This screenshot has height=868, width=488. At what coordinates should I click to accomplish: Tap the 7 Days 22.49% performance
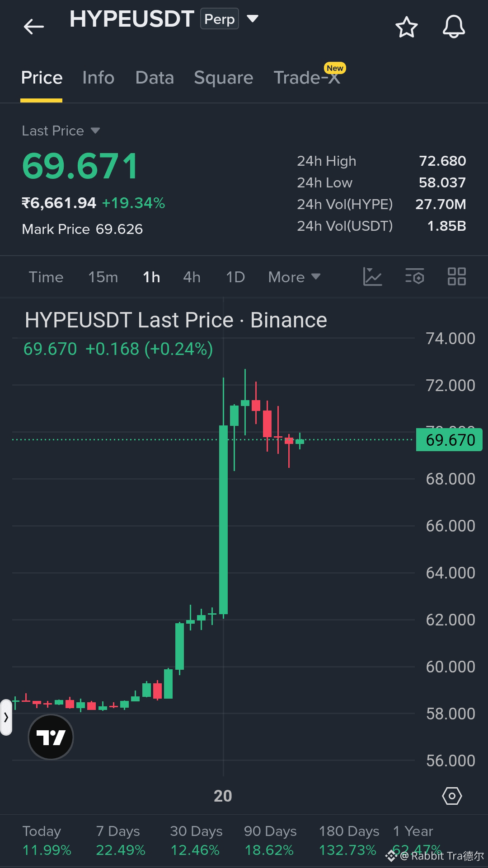pyautogui.click(x=121, y=840)
